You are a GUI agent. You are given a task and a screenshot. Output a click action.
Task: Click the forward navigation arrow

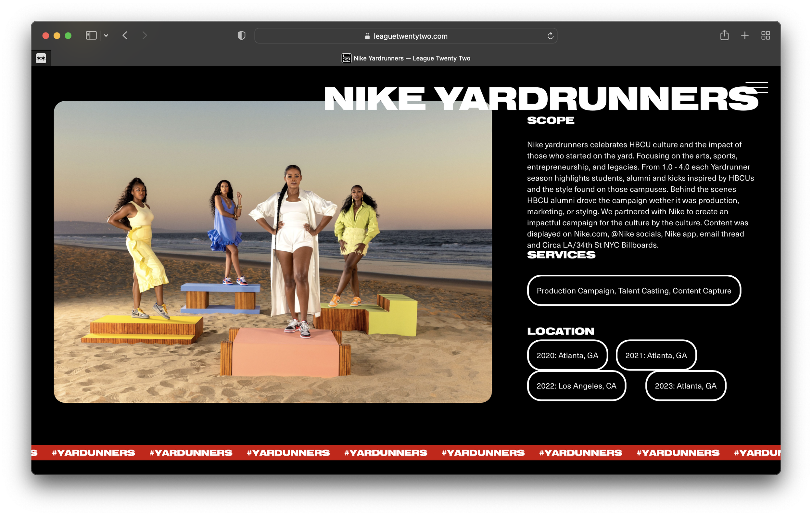coord(145,35)
